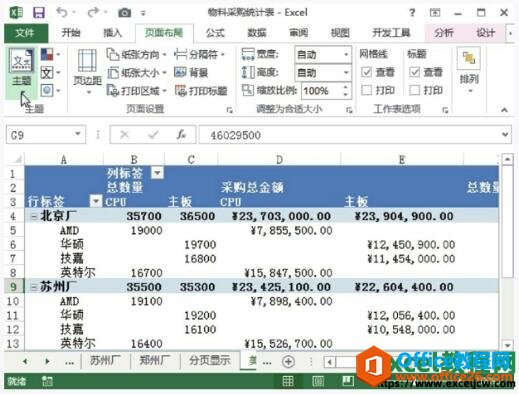Switch to normal view in status bar
This screenshot has height=394, width=519.
coord(288,381)
